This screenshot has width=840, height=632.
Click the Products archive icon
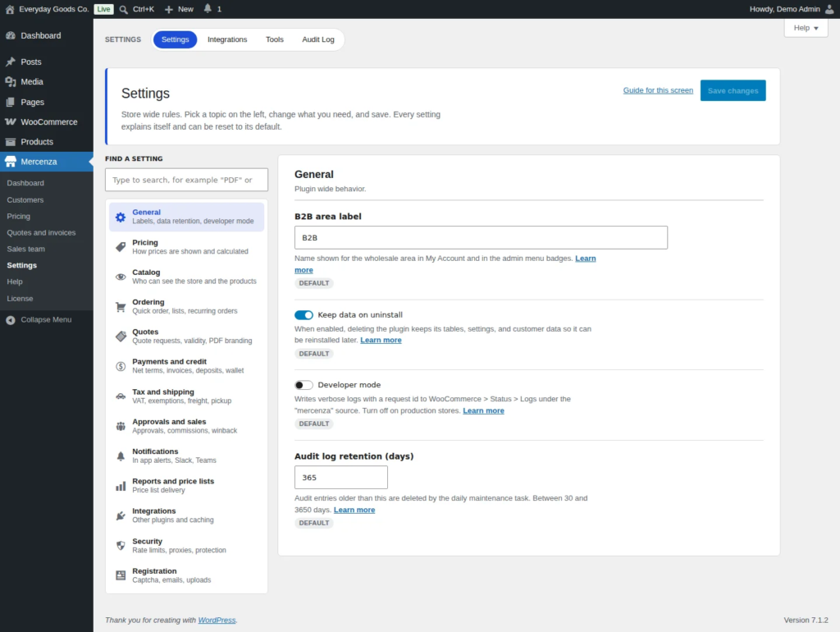pos(11,141)
